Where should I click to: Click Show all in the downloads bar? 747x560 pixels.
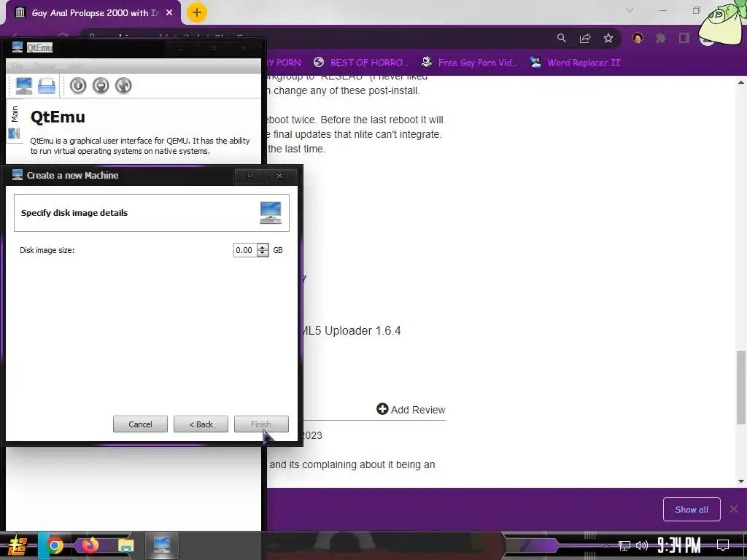coord(692,510)
